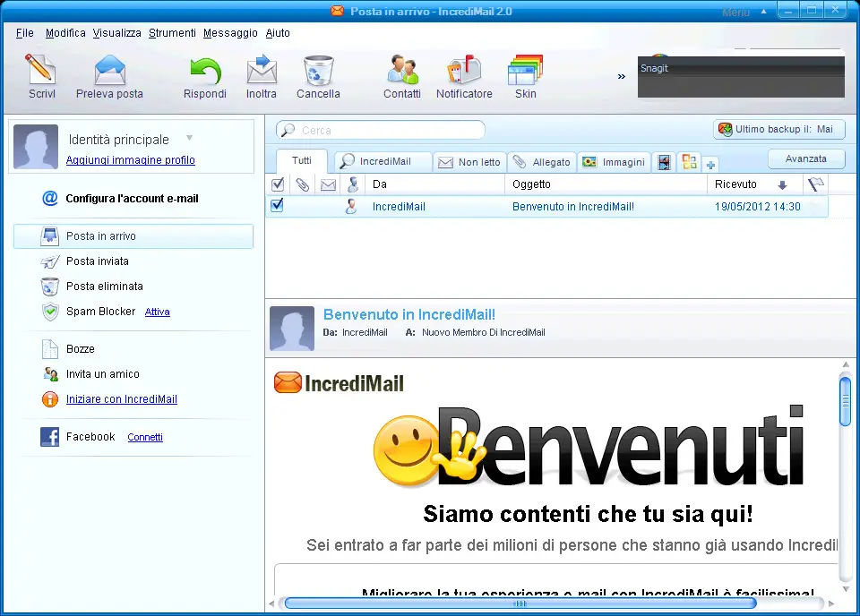Click the Facebook logo icon
The image size is (860, 616).
49,437
